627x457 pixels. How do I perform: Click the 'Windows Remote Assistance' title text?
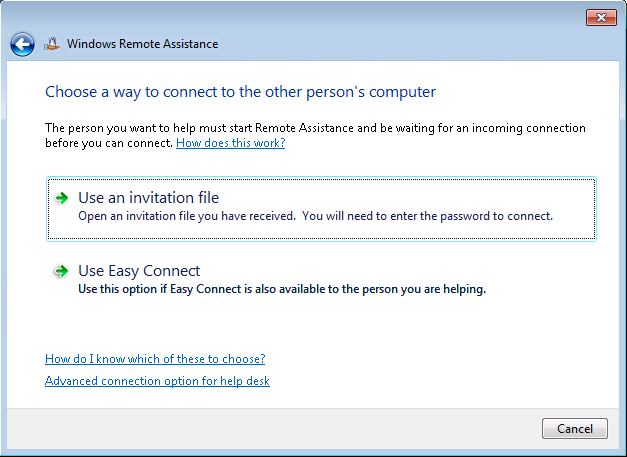[142, 44]
